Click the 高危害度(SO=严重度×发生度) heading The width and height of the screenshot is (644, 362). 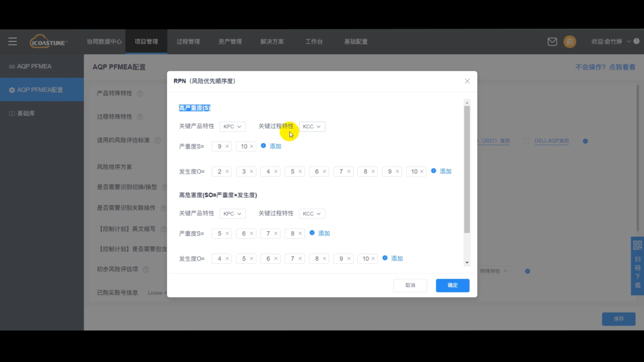pyautogui.click(x=218, y=195)
